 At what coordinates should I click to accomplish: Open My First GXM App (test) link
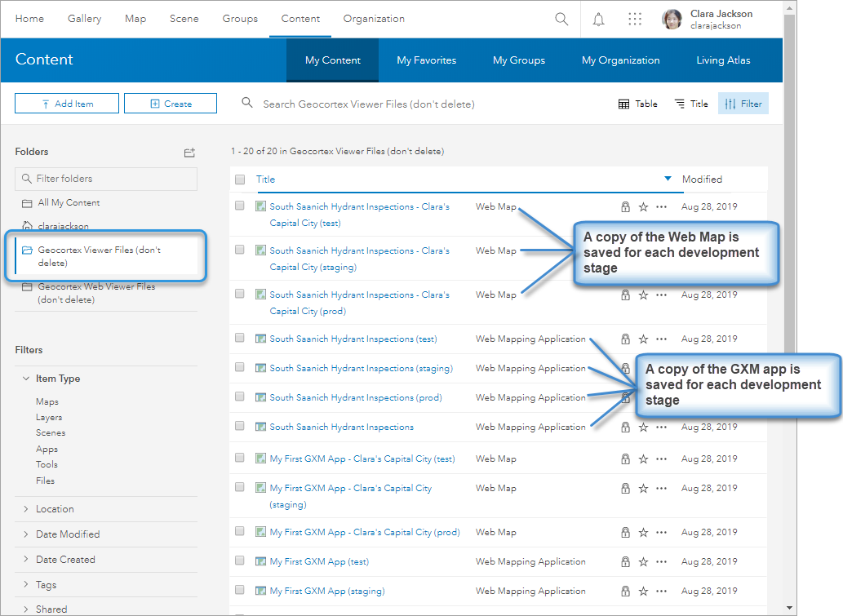tap(319, 561)
